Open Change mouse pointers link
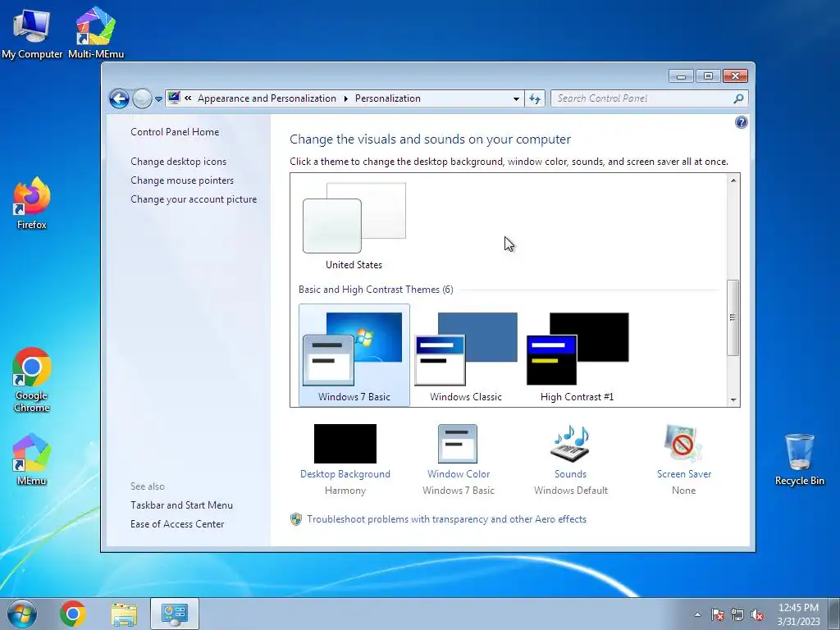The image size is (840, 630). [182, 180]
